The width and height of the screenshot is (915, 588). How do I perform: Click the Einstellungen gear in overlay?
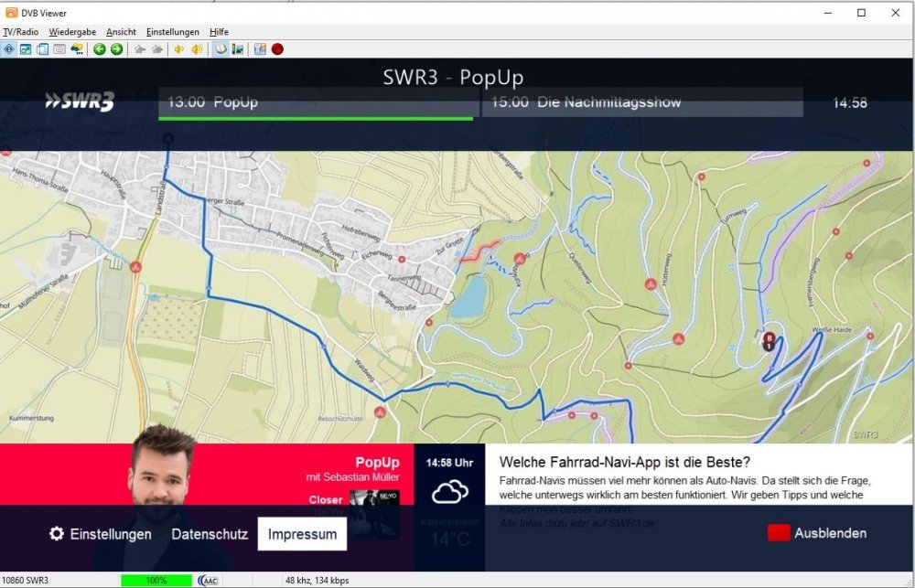point(101,534)
